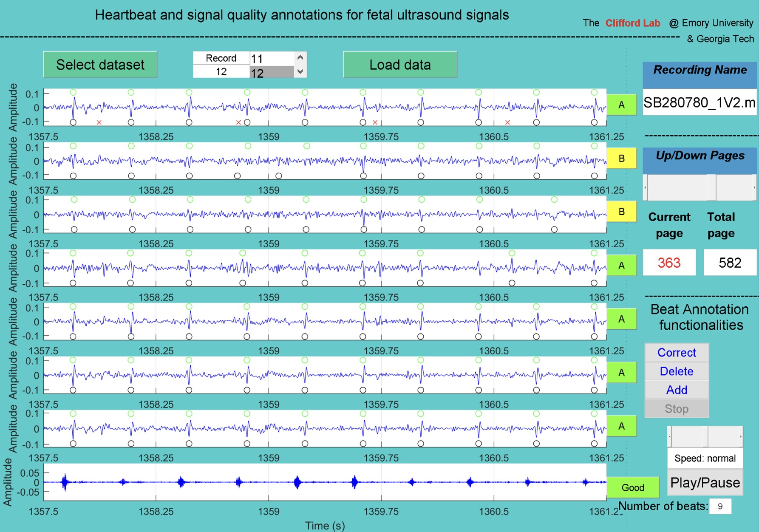The height and width of the screenshot is (532, 759).
Task: Click the Record list scroll-up arrow
Action: (x=300, y=58)
